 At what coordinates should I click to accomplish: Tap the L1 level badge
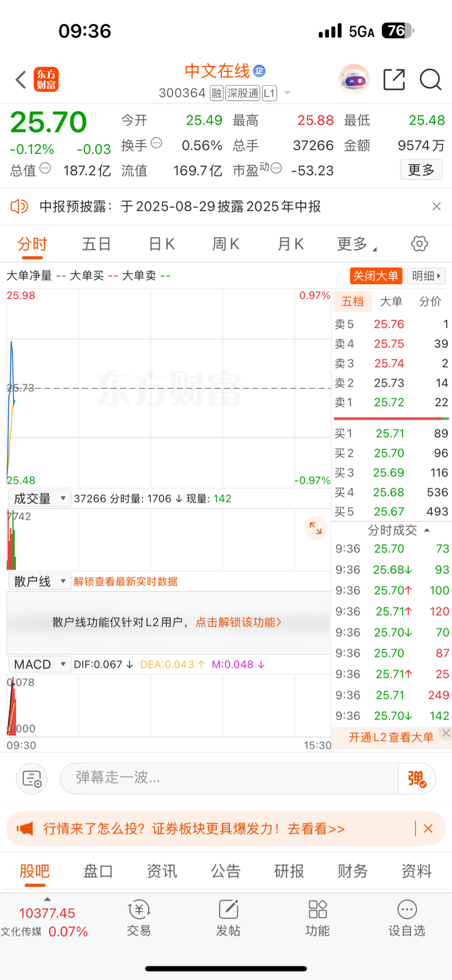269,93
